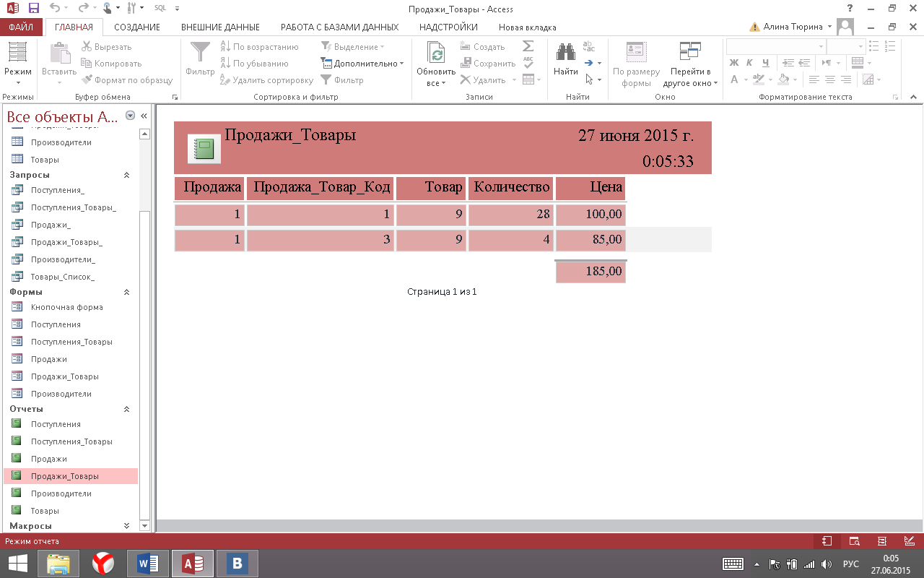
Task: Click Формат по образцу painter
Action: (x=127, y=80)
